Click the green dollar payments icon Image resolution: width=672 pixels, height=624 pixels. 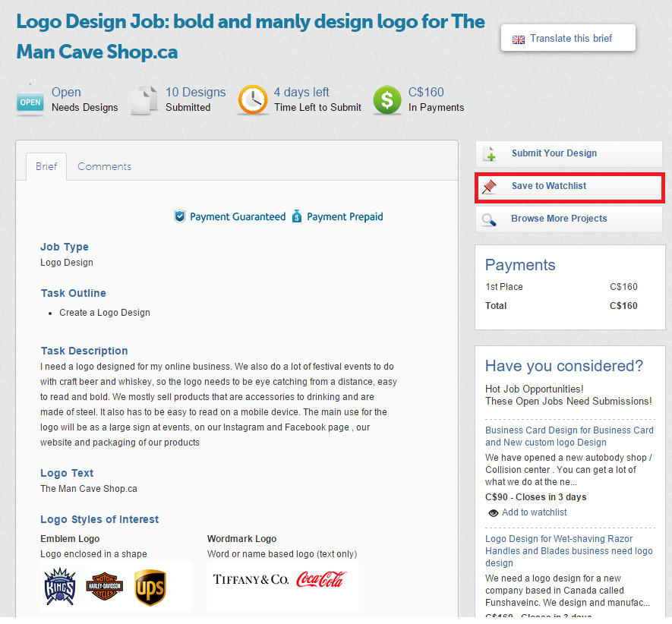pyautogui.click(x=387, y=100)
